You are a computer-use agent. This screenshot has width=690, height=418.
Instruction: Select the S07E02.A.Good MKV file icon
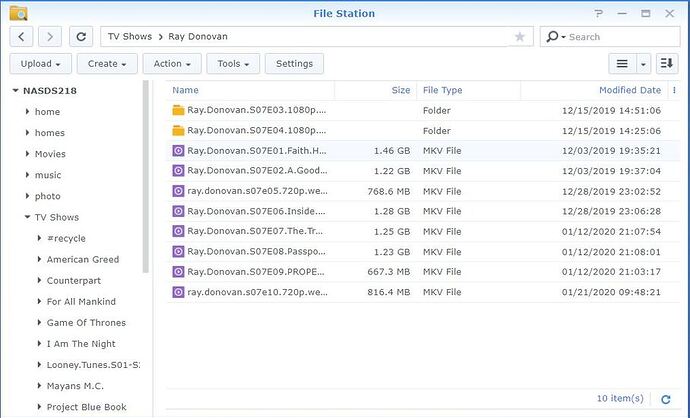pos(178,171)
